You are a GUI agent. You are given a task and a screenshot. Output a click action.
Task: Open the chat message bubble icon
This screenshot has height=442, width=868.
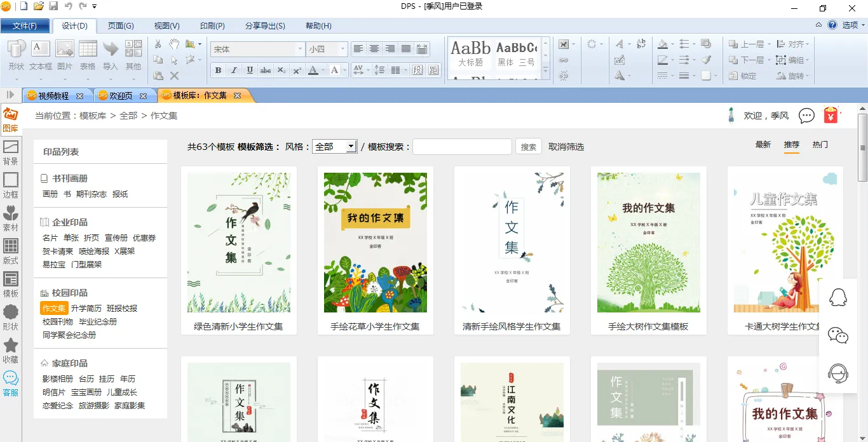coord(806,116)
